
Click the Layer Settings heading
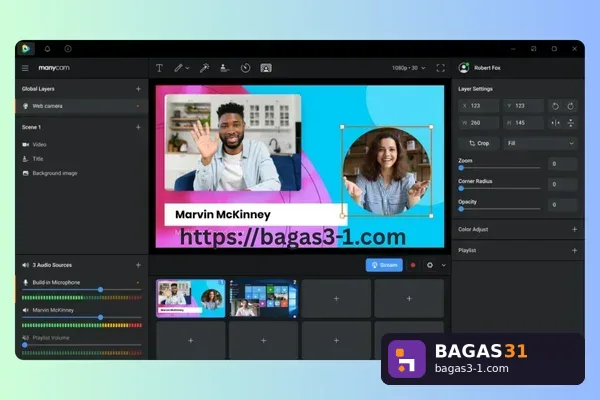coord(475,89)
